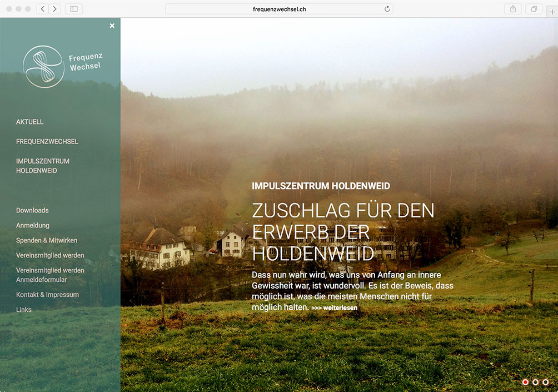Image resolution: width=558 pixels, height=392 pixels.
Task: Open IMPULSZENTRUM HOLDENWEID in sidebar menu
Action: tap(43, 166)
